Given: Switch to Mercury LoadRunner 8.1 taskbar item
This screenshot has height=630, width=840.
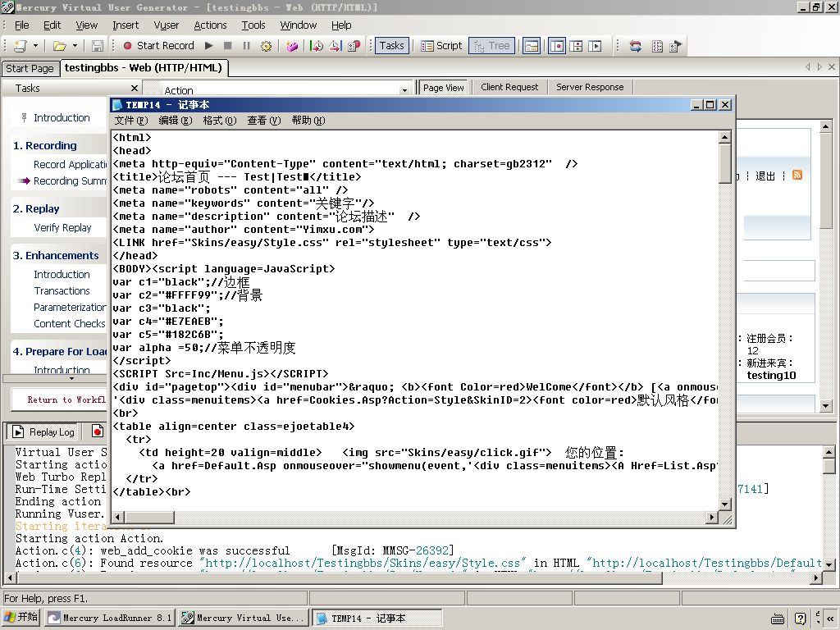Looking at the screenshot, I should pos(109,618).
